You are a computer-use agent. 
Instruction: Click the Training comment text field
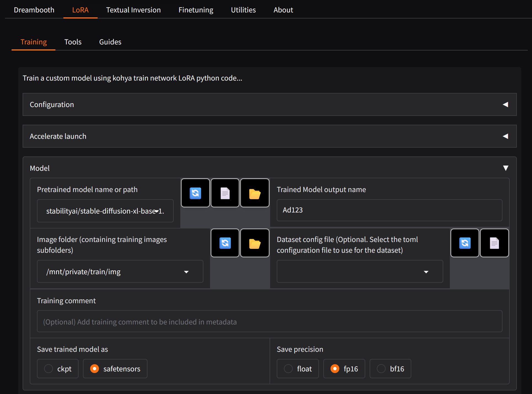[x=269, y=322]
